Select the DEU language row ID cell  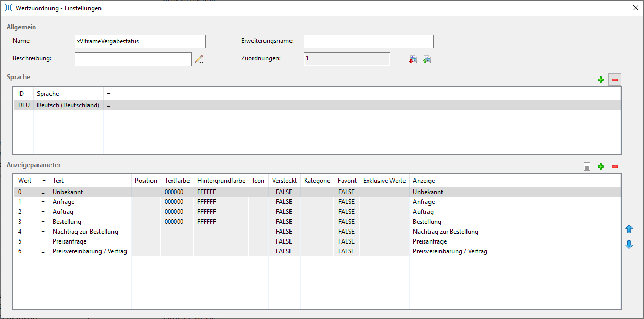pyautogui.click(x=24, y=105)
